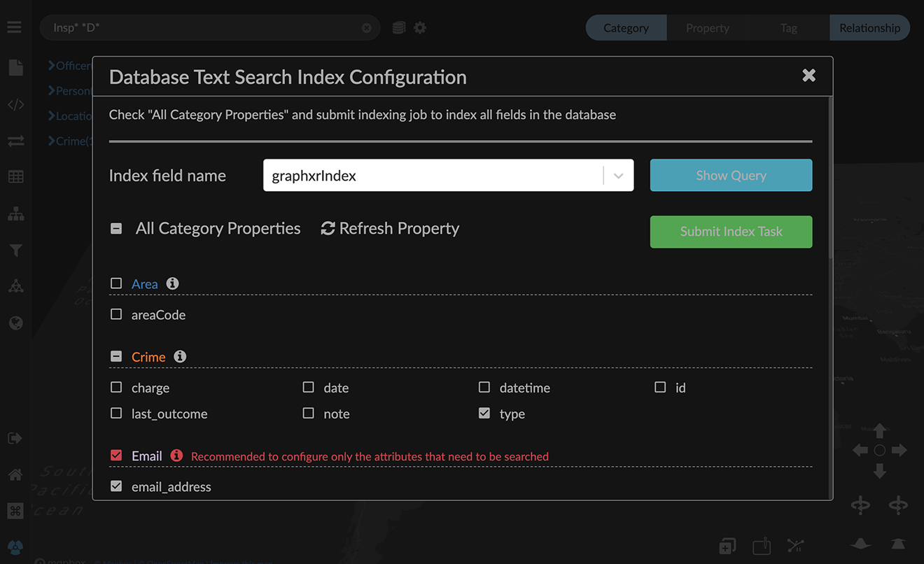Uncheck the type checkbox under Crime
The width and height of the screenshot is (924, 564).
tap(484, 413)
